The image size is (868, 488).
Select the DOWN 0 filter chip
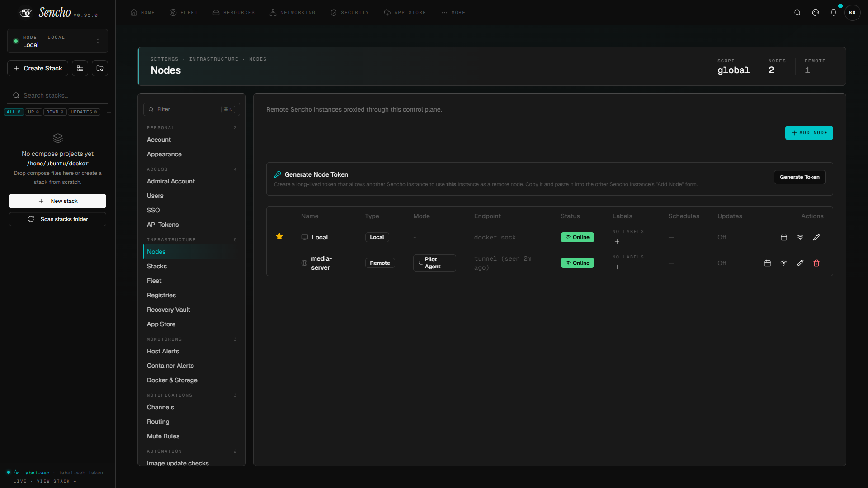tap(55, 112)
